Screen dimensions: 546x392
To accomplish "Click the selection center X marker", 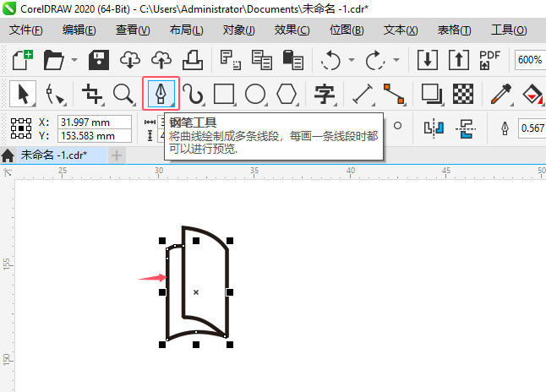I will pyautogui.click(x=196, y=292).
